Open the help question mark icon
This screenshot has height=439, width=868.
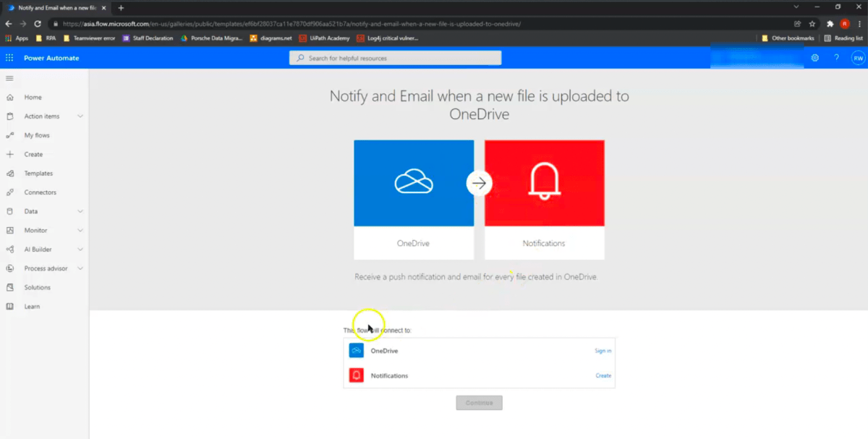(837, 58)
